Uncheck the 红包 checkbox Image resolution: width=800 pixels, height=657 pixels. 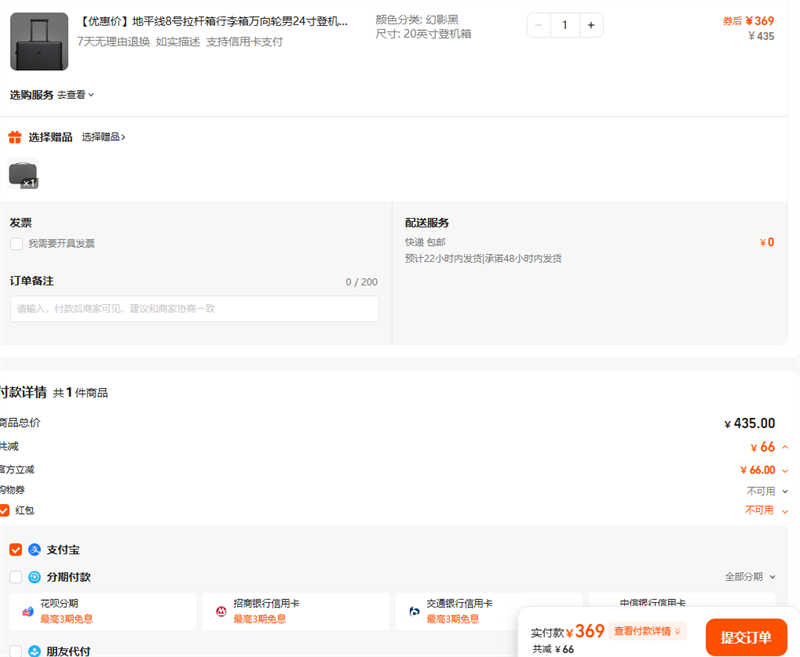[5, 510]
